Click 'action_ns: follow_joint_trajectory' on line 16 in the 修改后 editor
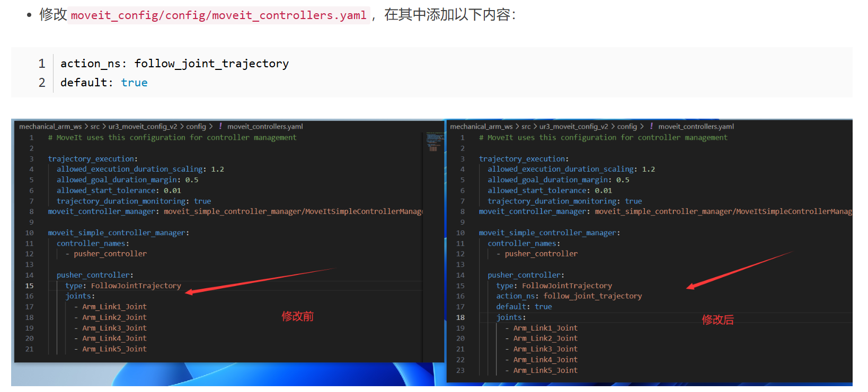This screenshot has width=868, height=392. tap(569, 296)
